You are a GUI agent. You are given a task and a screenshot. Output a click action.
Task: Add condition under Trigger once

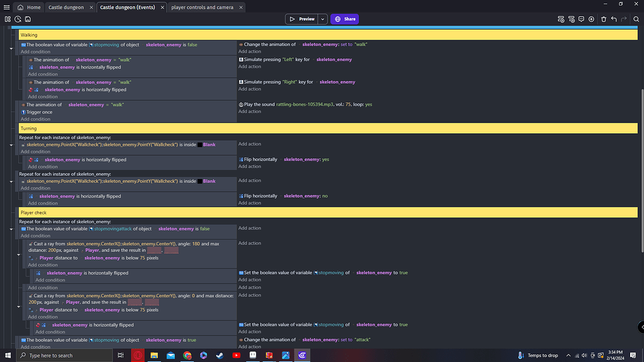tap(35, 119)
